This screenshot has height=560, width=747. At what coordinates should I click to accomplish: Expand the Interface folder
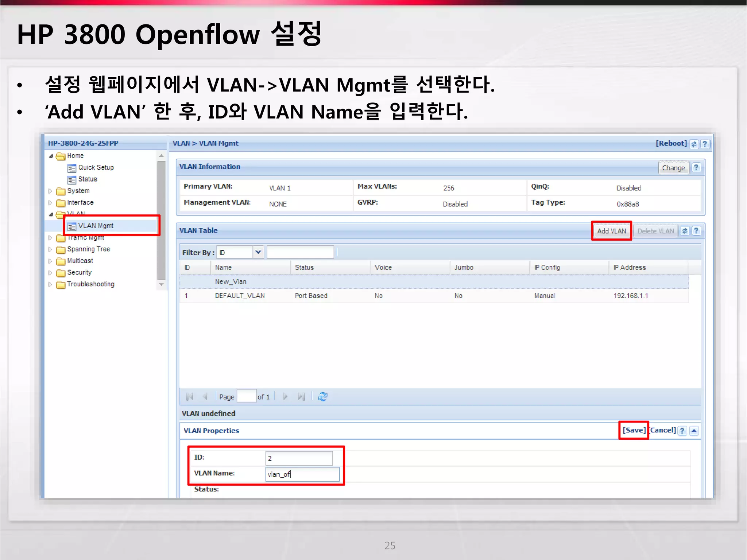point(50,203)
